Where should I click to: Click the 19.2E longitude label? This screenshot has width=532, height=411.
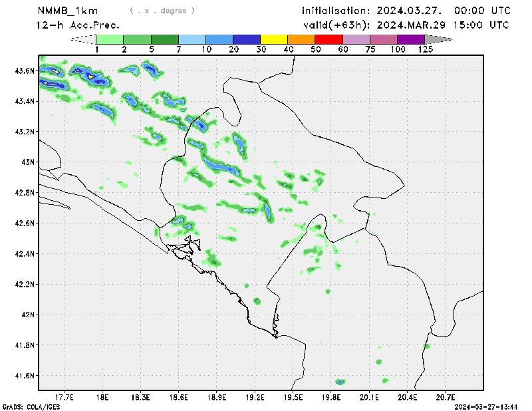255,397
